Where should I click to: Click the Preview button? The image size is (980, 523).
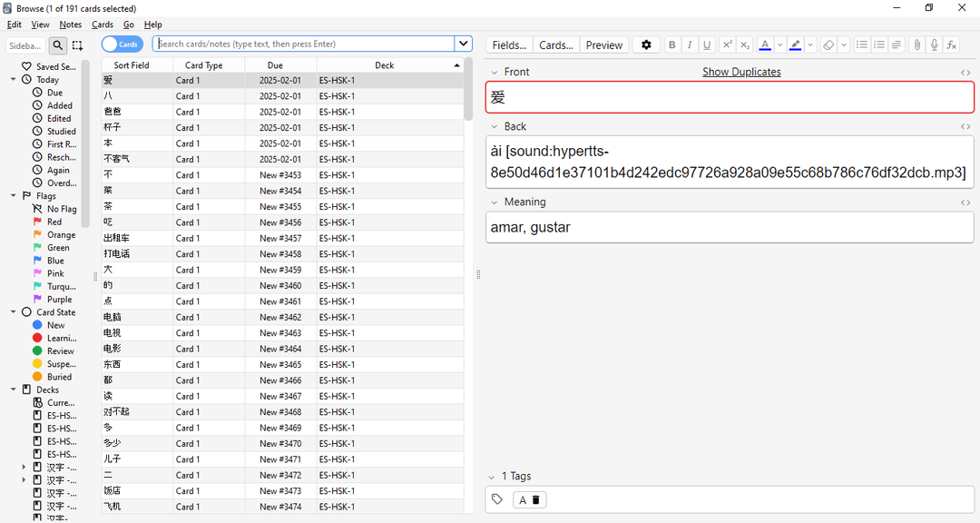point(603,44)
